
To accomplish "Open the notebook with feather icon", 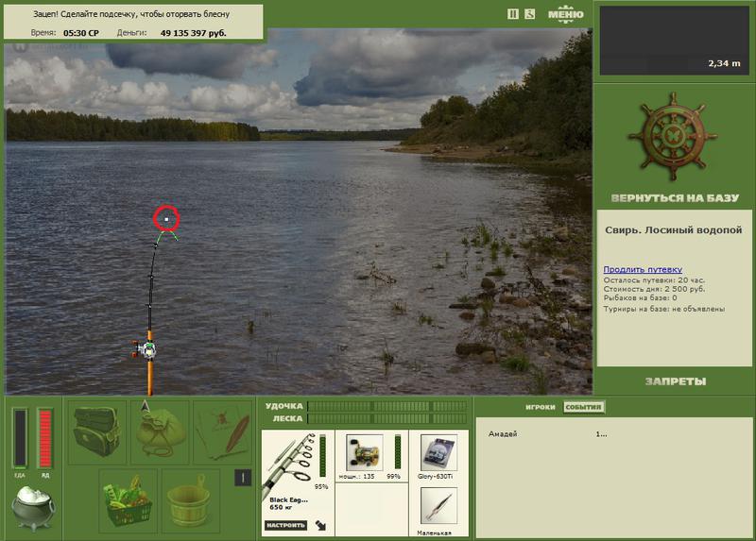I will pos(223,432).
